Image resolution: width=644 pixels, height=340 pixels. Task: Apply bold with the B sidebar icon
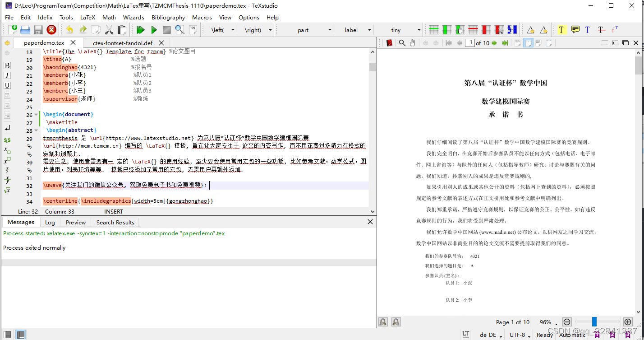[7, 65]
